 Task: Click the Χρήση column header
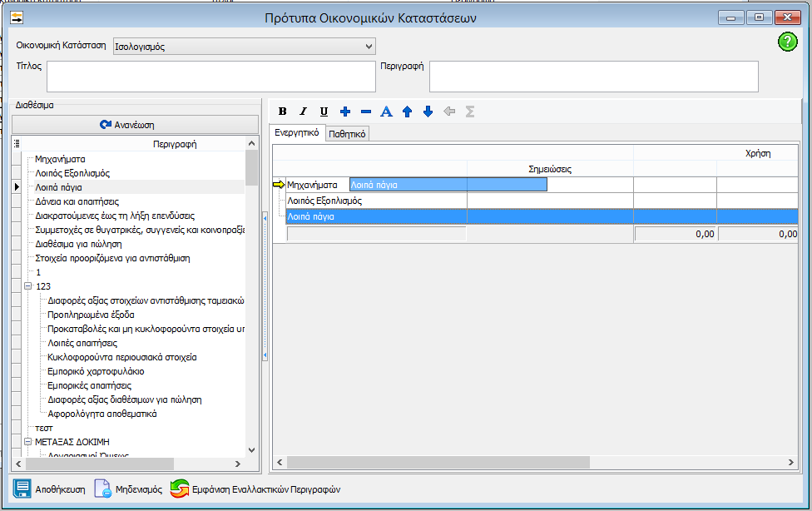758,153
